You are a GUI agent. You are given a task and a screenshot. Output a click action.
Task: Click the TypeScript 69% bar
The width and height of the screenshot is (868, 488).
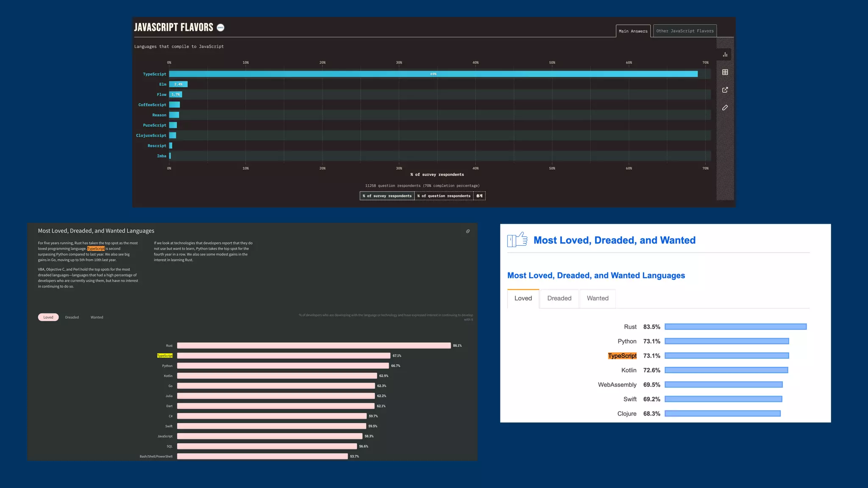[433, 74]
